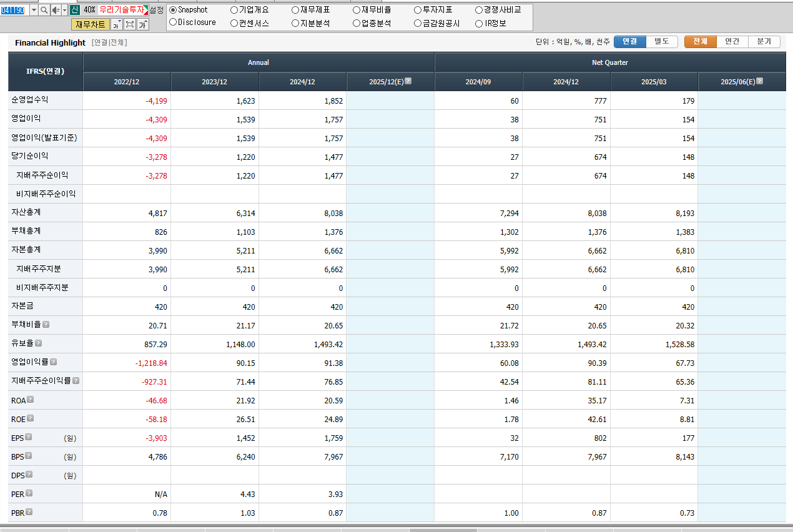
Task: Click the 2025/03 column header
Action: tap(654, 82)
